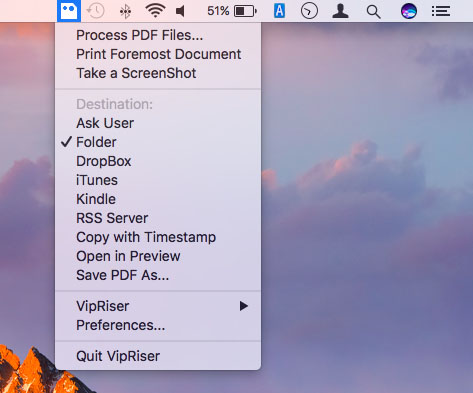Viewport: 473px width, 393px height.
Task: Select Print Foremost Document
Action: 158,54
